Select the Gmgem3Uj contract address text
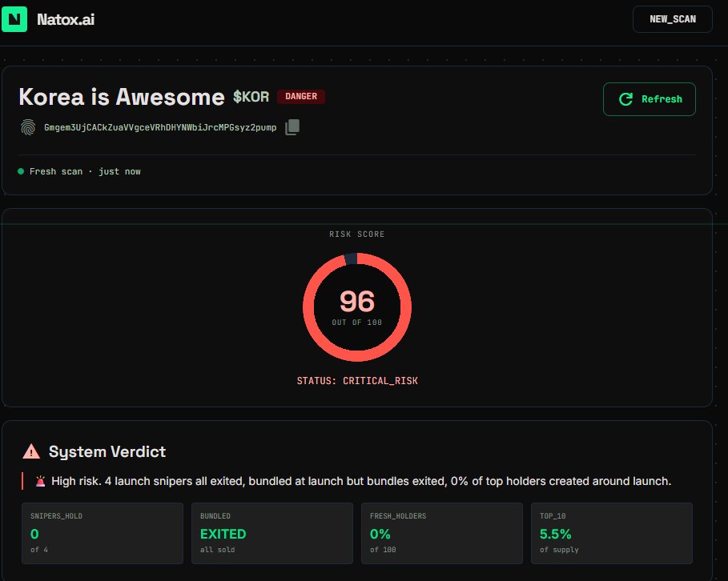This screenshot has width=728, height=581. (160, 127)
